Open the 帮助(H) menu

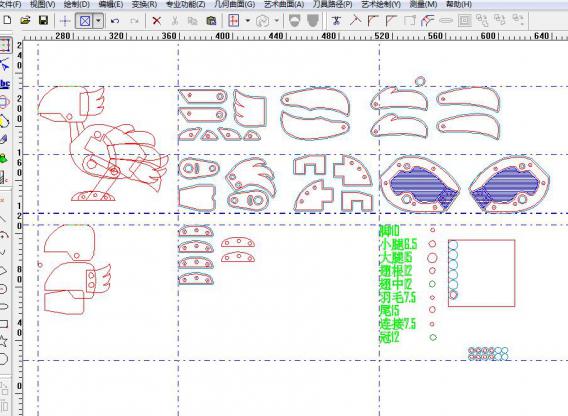[x=459, y=4]
